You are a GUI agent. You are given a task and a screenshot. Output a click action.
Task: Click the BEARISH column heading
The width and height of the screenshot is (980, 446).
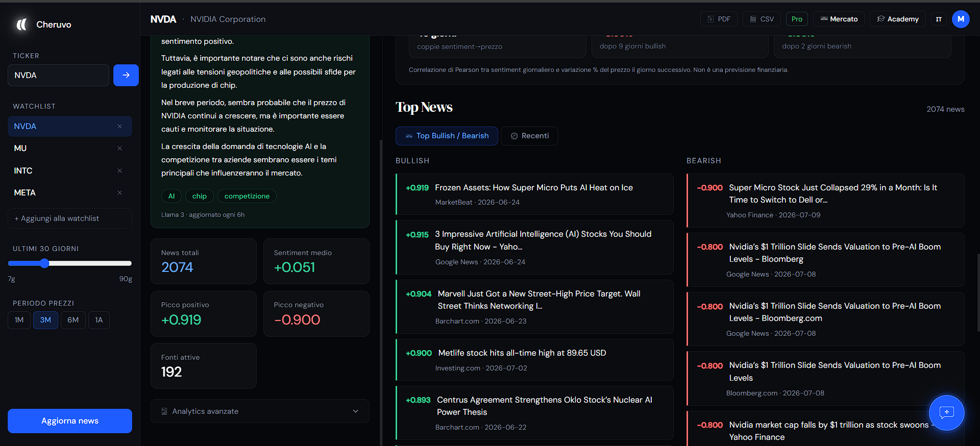point(704,161)
